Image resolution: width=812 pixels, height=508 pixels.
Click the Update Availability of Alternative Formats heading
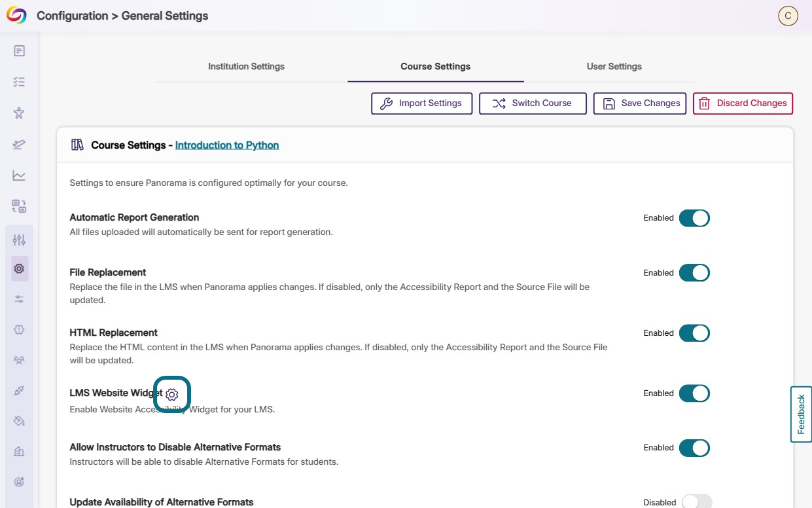click(162, 502)
